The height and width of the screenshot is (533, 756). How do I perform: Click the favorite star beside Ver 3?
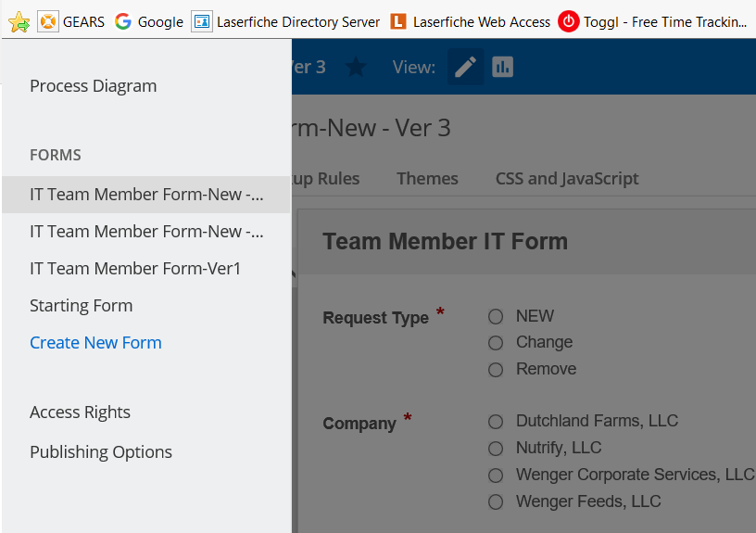tap(355, 67)
